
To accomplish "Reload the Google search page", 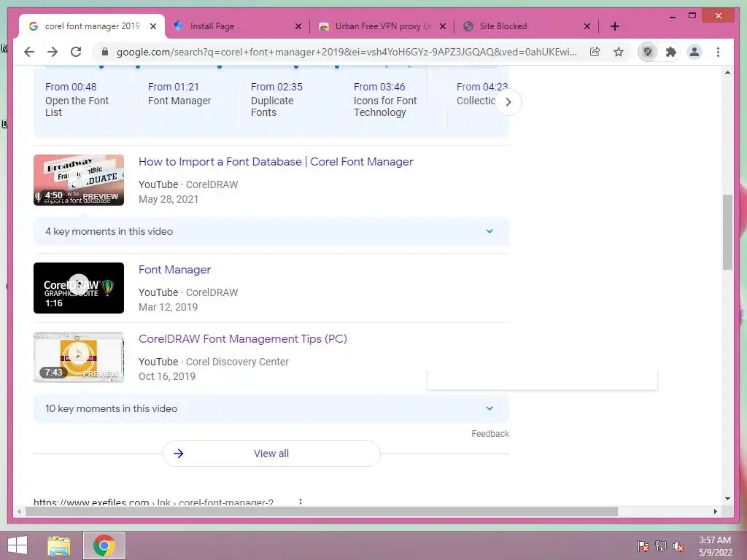I will tap(76, 52).
